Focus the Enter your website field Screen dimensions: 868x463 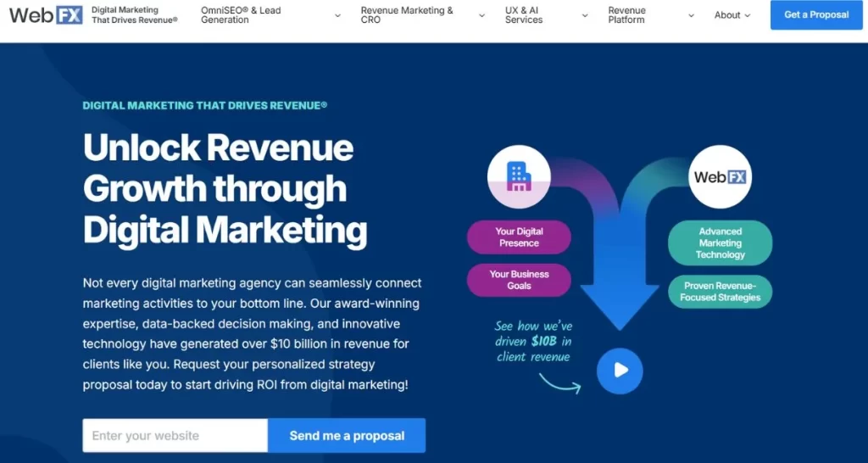(175, 436)
